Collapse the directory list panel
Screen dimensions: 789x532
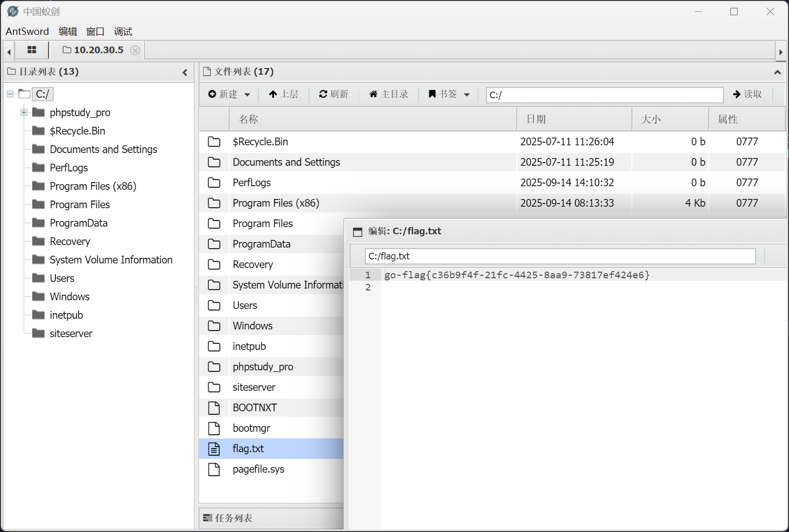click(x=185, y=73)
